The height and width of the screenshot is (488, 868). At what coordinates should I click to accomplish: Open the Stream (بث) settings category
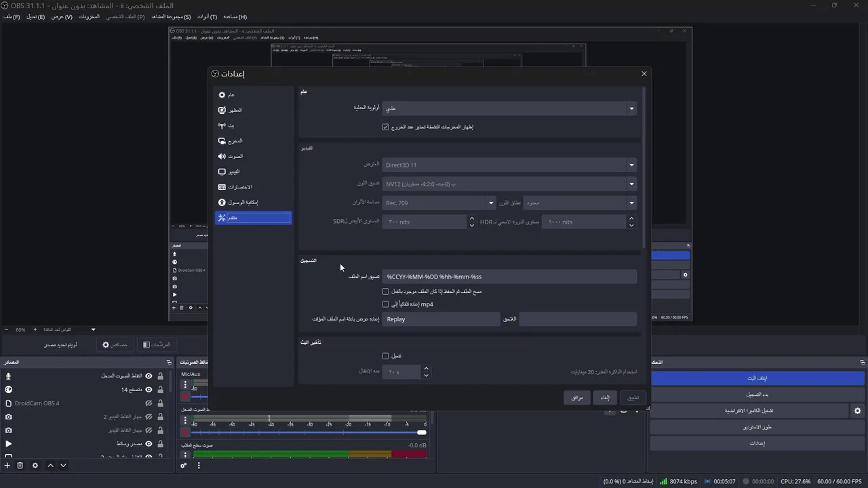click(253, 125)
